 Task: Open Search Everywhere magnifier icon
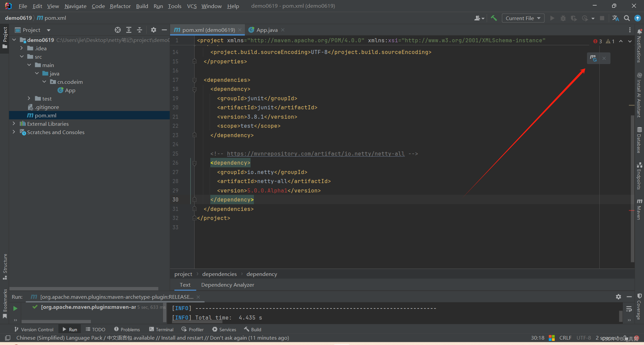(x=627, y=18)
